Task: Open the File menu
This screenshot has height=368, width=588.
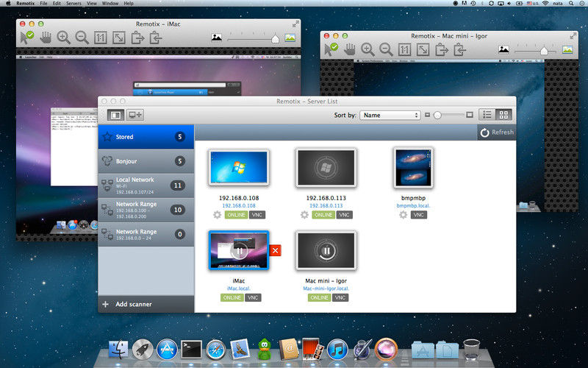Action: pos(43,3)
